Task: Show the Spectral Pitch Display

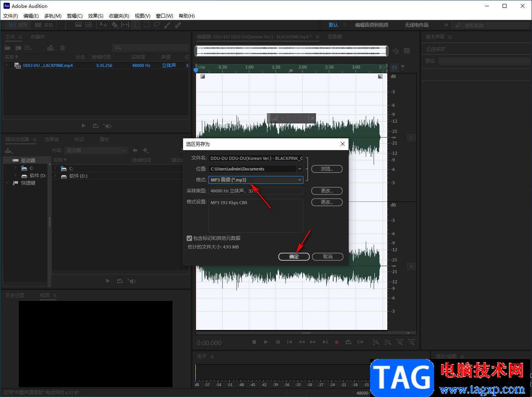Action: (x=89, y=25)
